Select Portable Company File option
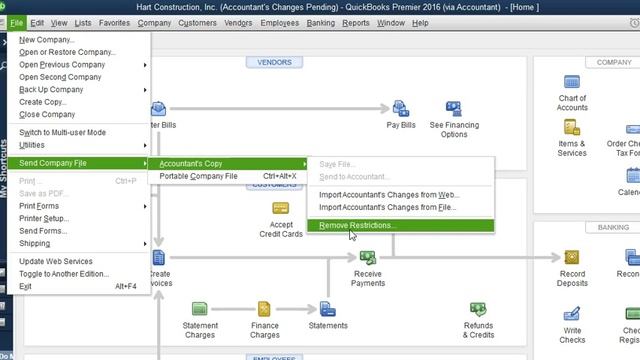 tap(228, 176)
